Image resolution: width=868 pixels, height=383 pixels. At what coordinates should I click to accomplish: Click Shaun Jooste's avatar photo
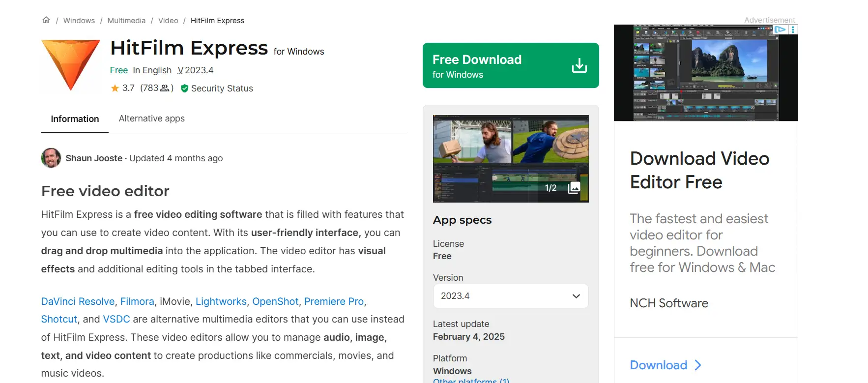(51, 158)
